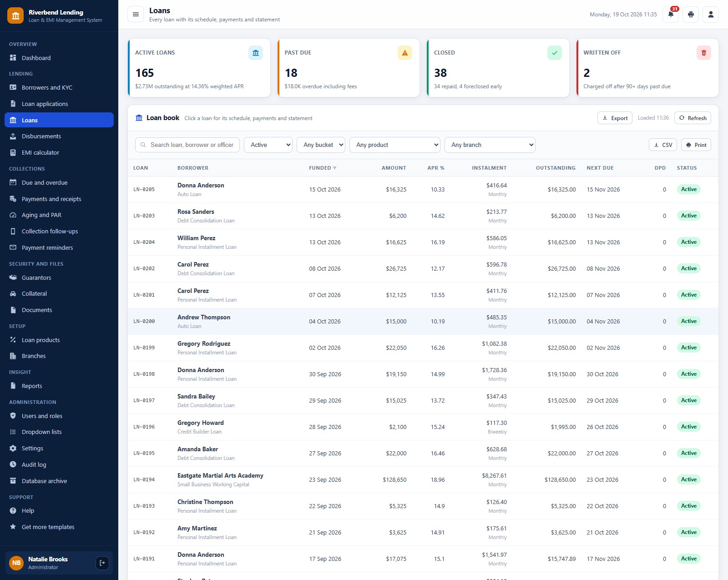
Task: Focus the search loan, borrower or officer field
Action: pos(187,145)
